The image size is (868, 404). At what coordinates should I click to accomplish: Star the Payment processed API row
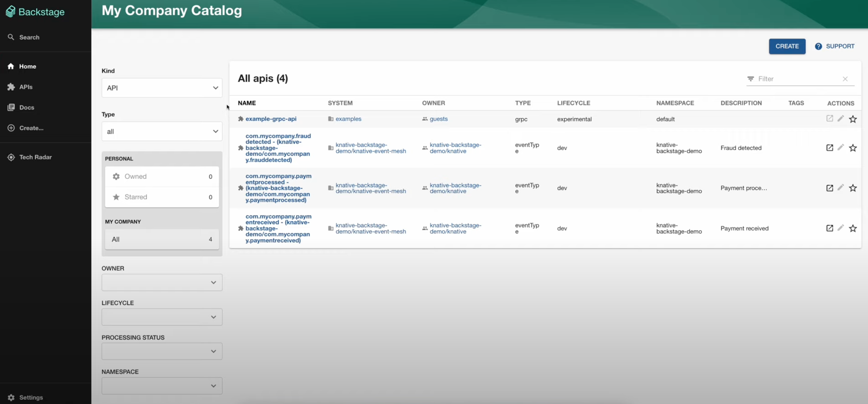[853, 188]
